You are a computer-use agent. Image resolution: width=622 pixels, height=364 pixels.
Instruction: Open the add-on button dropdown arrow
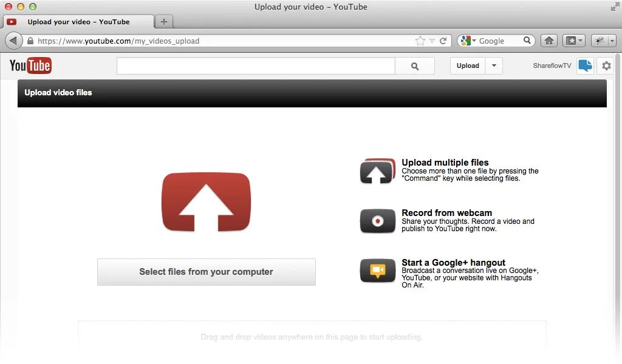[x=612, y=41]
